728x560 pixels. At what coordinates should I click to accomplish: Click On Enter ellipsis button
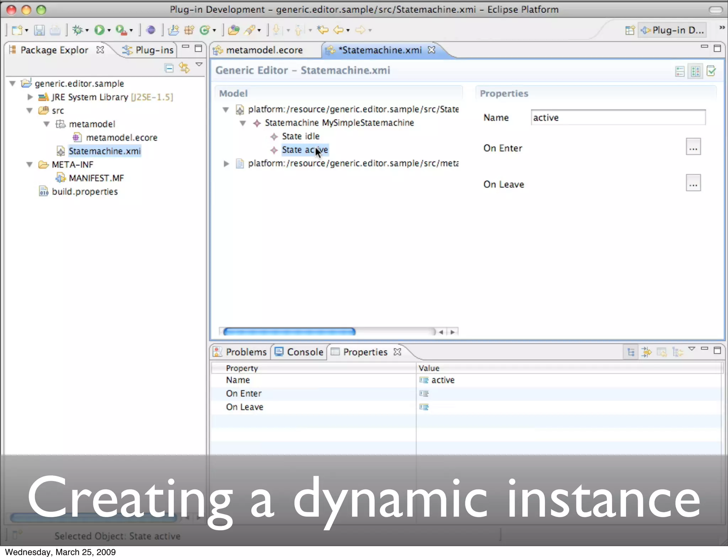click(x=693, y=147)
